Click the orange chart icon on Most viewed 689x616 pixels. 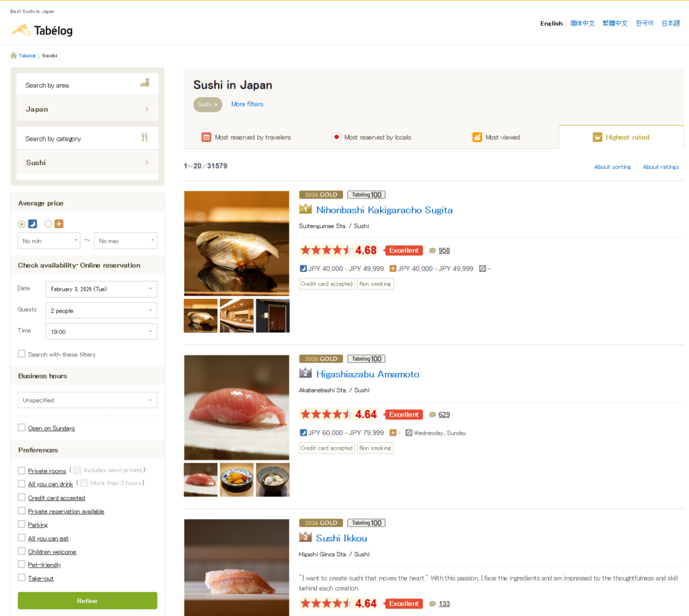click(x=478, y=137)
